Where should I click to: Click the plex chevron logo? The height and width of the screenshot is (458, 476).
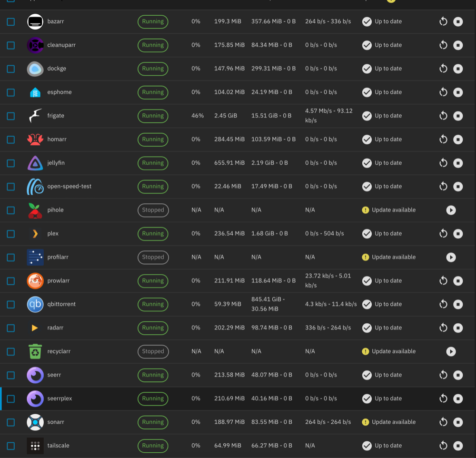[35, 234]
